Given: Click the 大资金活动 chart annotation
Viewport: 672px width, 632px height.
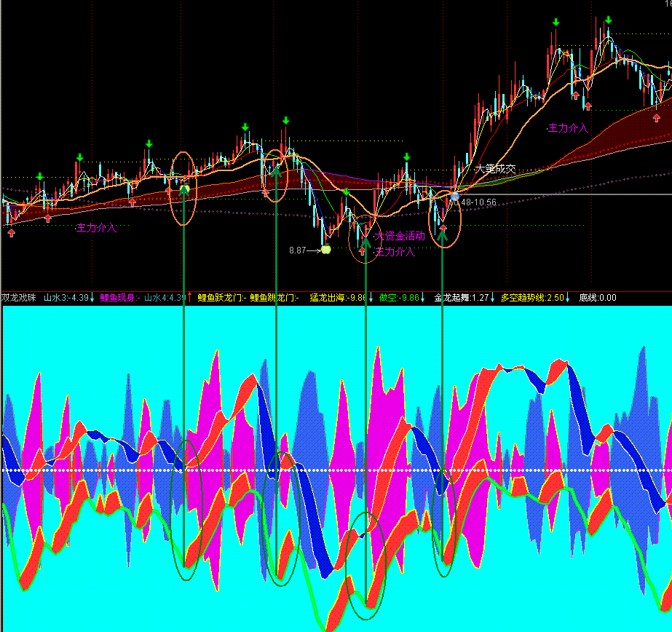Looking at the screenshot, I should click(x=400, y=236).
